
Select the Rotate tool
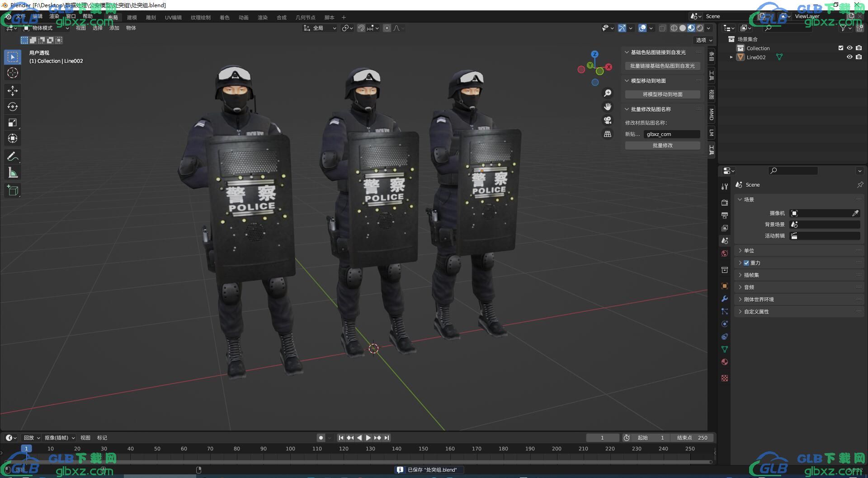(13, 107)
